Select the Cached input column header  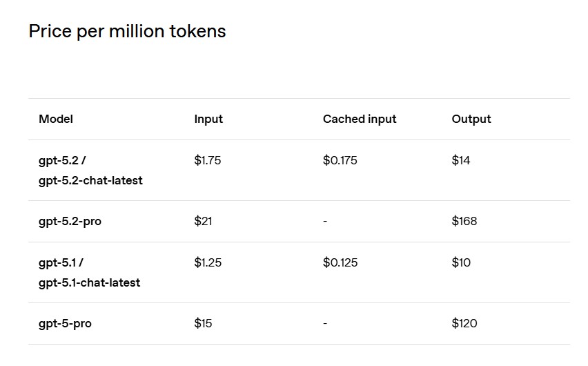point(360,119)
